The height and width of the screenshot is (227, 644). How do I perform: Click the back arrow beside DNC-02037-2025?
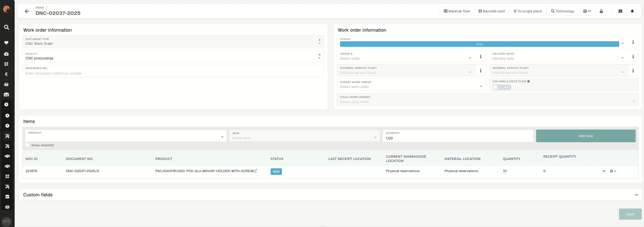pyautogui.click(x=27, y=11)
